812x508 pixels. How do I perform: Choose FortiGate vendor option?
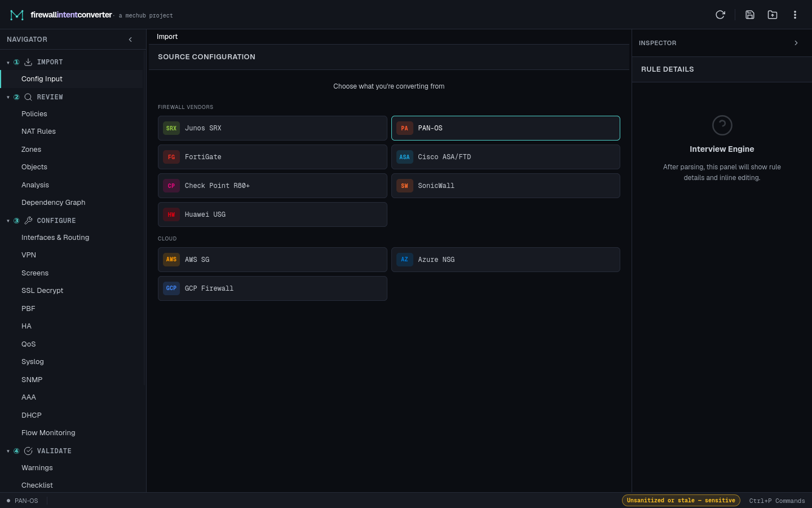(272, 157)
